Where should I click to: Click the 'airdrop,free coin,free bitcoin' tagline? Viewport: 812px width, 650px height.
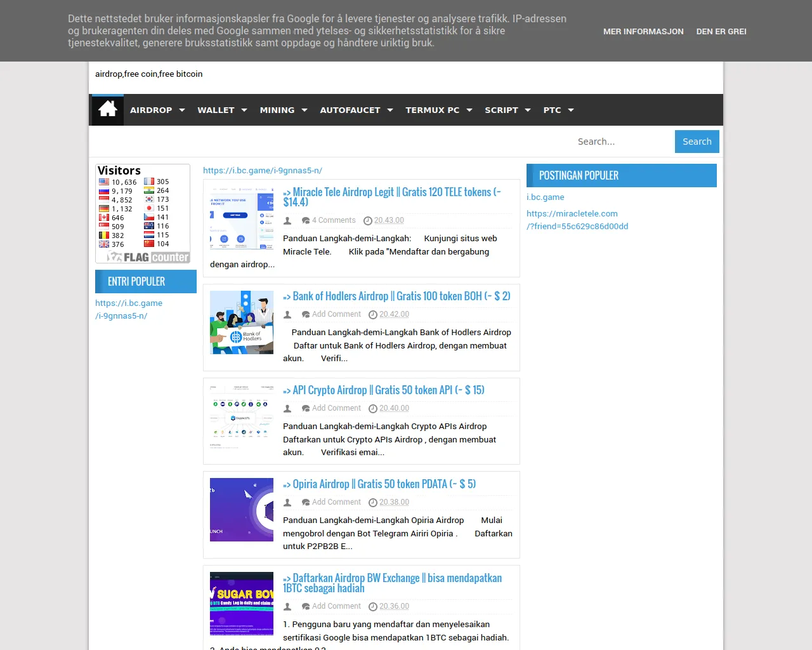tap(149, 74)
